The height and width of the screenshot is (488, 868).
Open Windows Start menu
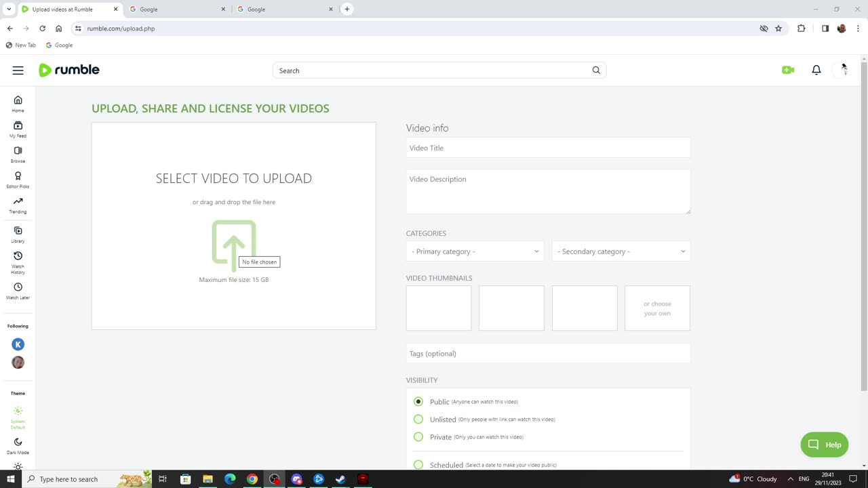[x=10, y=479]
